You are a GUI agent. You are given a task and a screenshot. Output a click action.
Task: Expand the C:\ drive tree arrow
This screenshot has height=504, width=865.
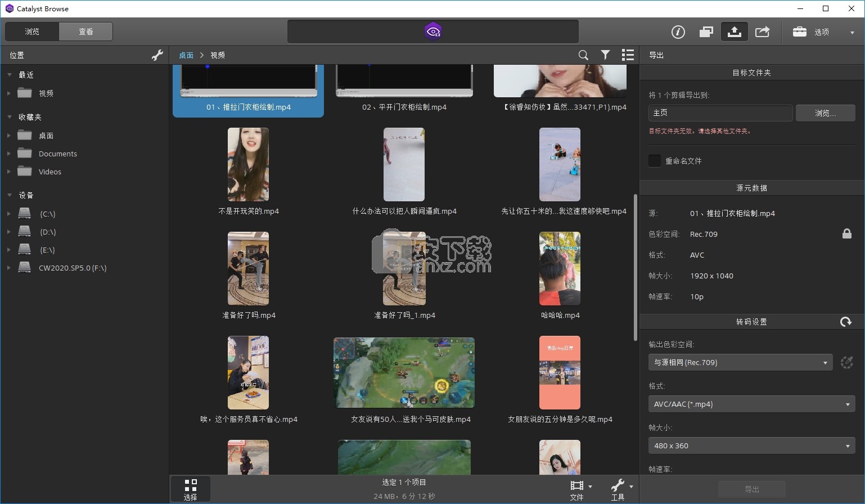[8, 214]
